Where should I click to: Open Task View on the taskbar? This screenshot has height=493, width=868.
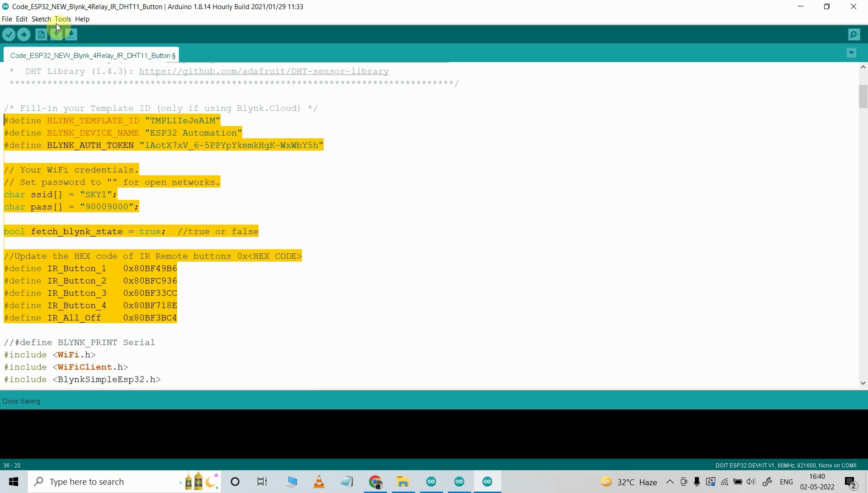click(262, 482)
